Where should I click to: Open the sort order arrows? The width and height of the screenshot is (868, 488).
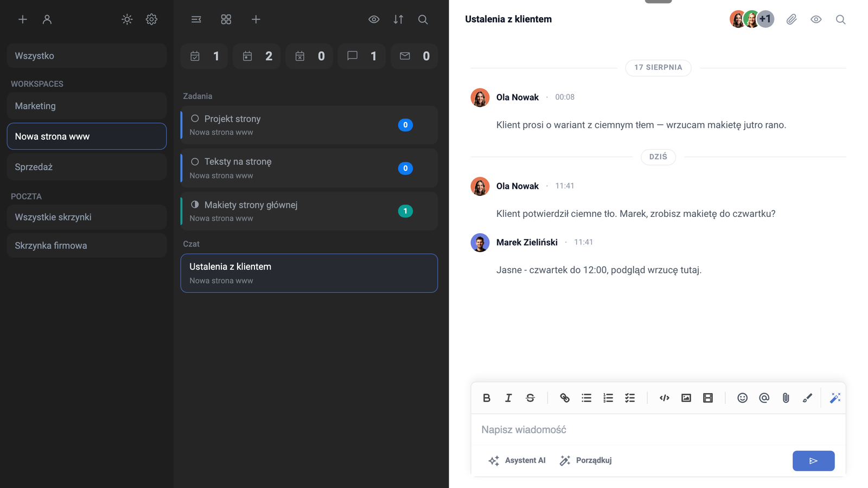398,20
